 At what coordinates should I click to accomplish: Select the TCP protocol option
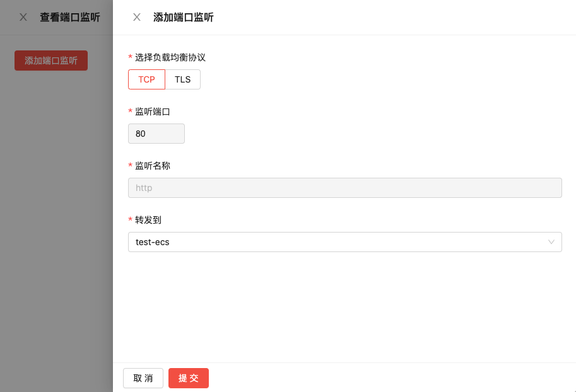tap(146, 79)
